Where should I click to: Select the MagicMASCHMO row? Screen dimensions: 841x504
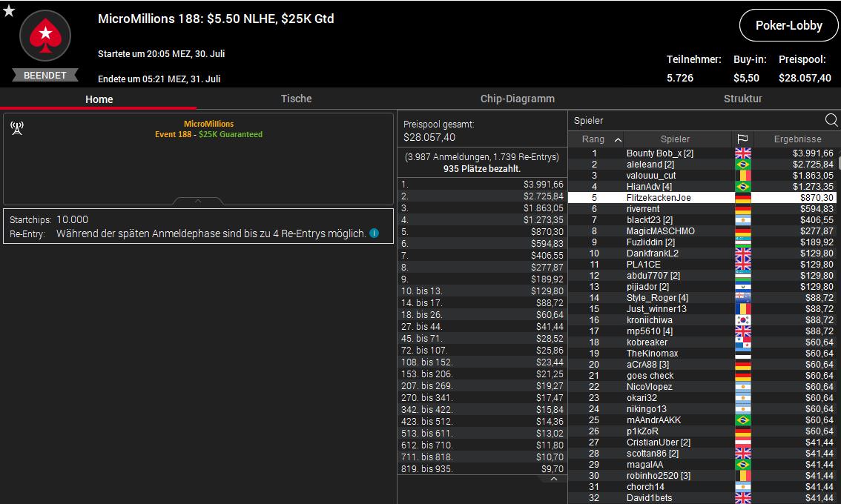point(660,231)
